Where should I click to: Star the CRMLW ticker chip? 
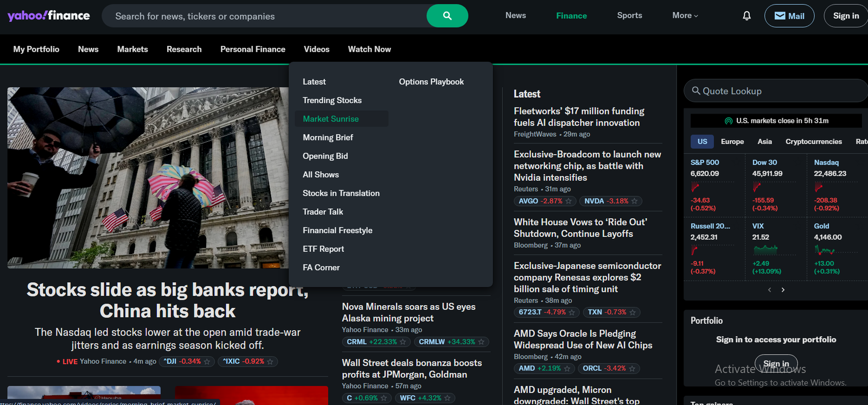[x=481, y=342]
